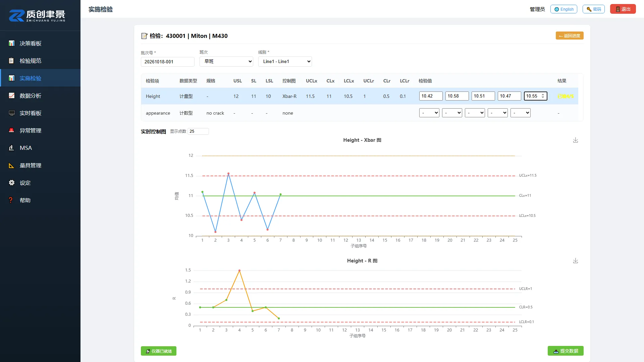Click the 设定 gear icon

click(x=12, y=183)
